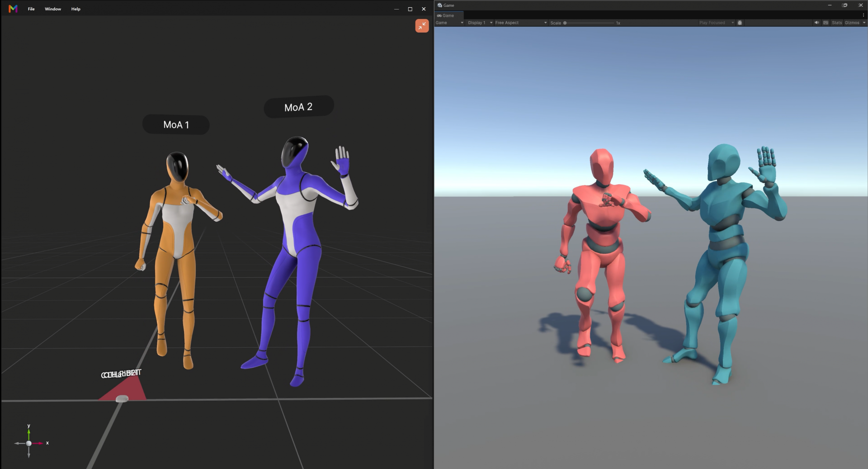The image size is (868, 469).
Task: Minimize the Unity Game window
Action: point(830,5)
